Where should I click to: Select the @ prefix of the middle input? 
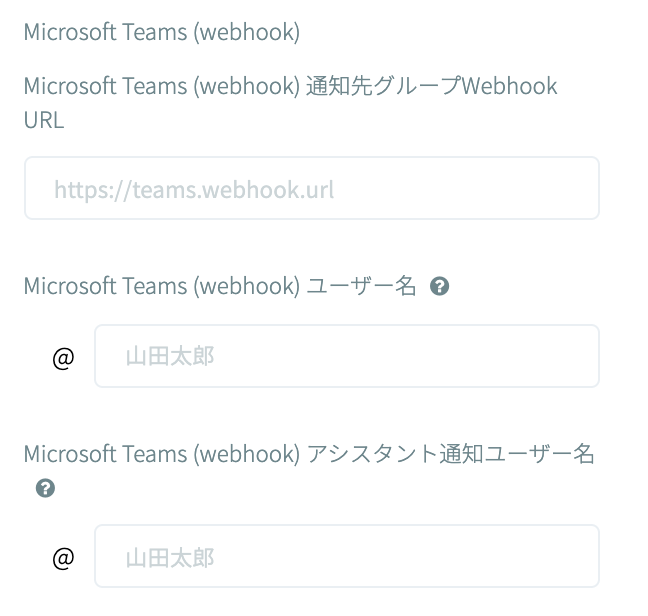(63, 357)
